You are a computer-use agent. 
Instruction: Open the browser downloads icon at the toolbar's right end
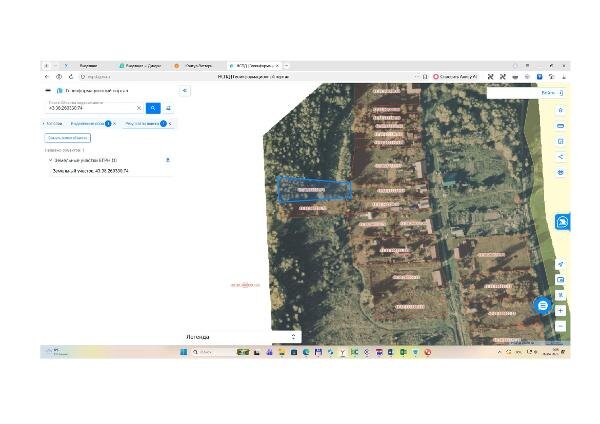[x=564, y=77]
